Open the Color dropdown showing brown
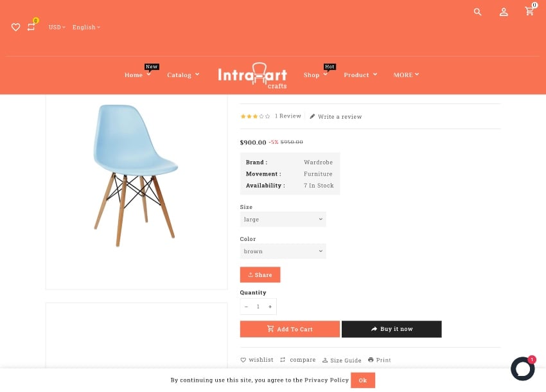 (283, 251)
